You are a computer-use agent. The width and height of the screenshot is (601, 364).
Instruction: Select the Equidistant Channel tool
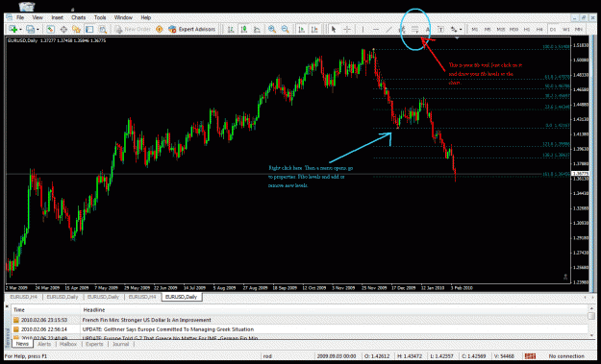(402, 29)
